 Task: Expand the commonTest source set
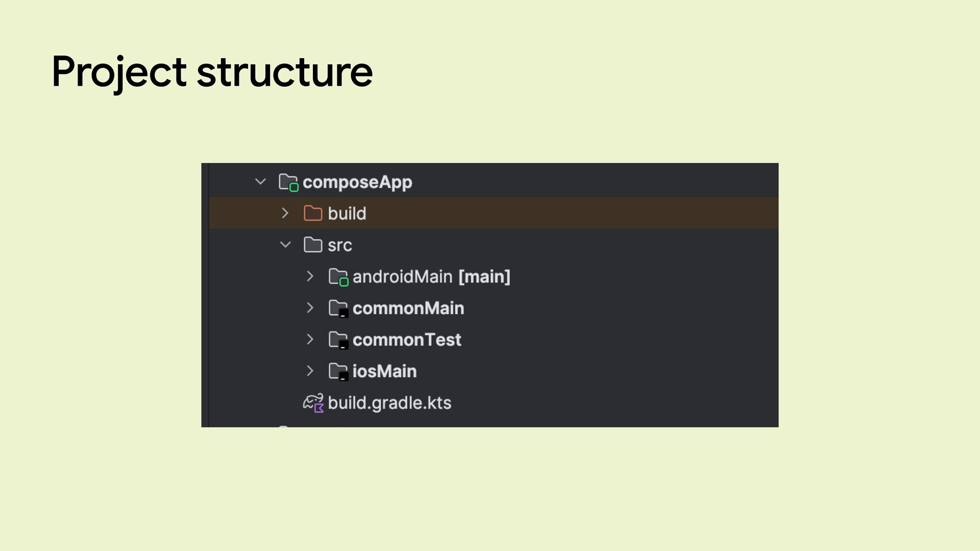point(310,340)
